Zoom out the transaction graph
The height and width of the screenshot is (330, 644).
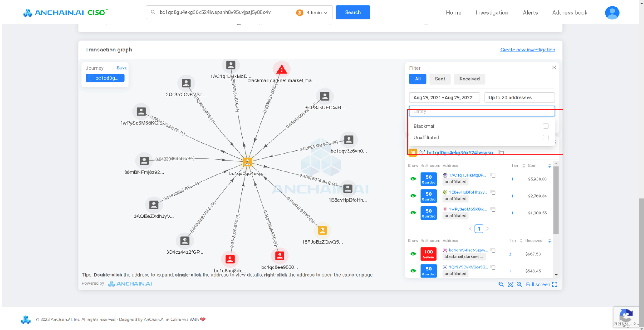tap(501, 284)
